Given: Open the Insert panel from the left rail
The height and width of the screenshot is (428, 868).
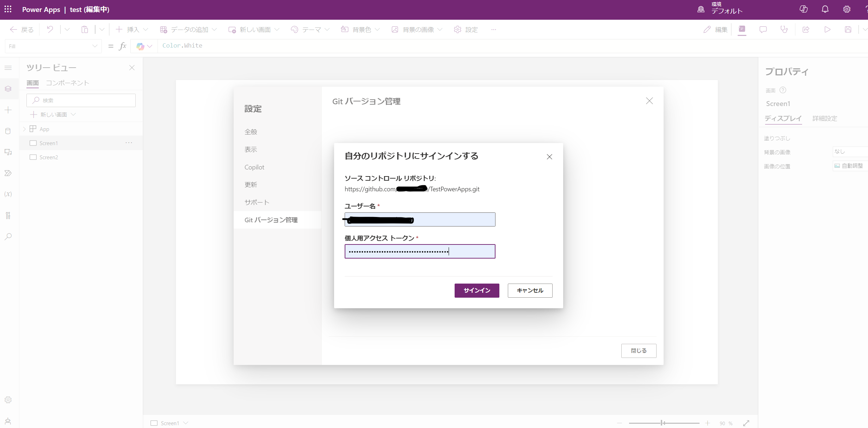Looking at the screenshot, I should [8, 110].
